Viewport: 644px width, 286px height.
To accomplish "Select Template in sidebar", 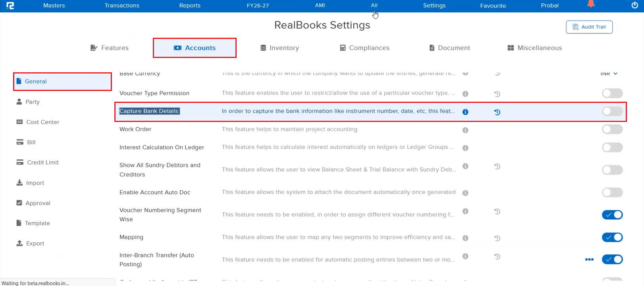I will (x=33, y=223).
